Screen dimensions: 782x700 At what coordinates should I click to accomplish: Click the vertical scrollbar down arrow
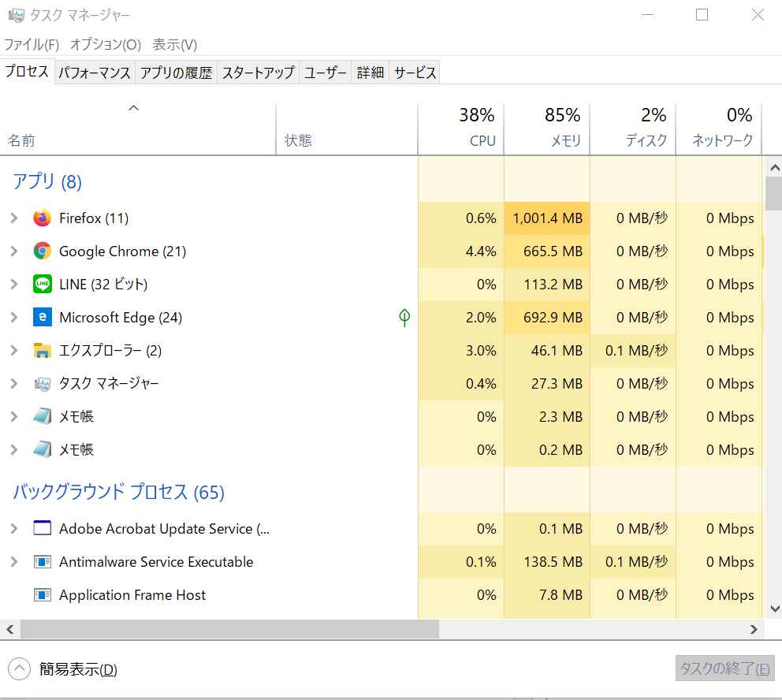point(774,609)
